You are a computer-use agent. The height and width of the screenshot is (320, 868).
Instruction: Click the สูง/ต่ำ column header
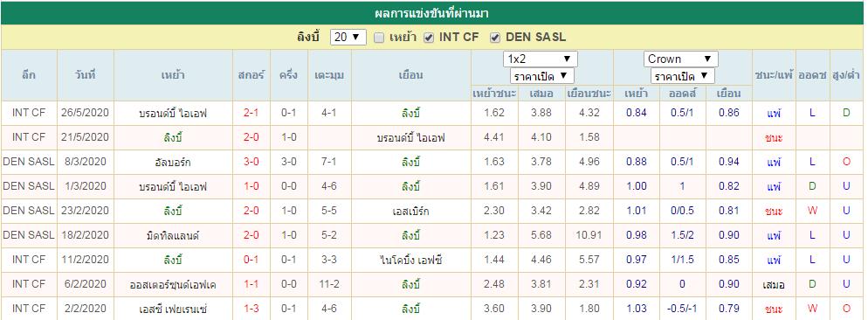click(846, 75)
